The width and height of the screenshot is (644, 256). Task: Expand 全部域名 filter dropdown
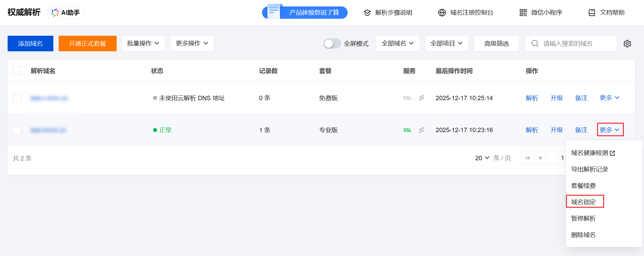pyautogui.click(x=398, y=44)
